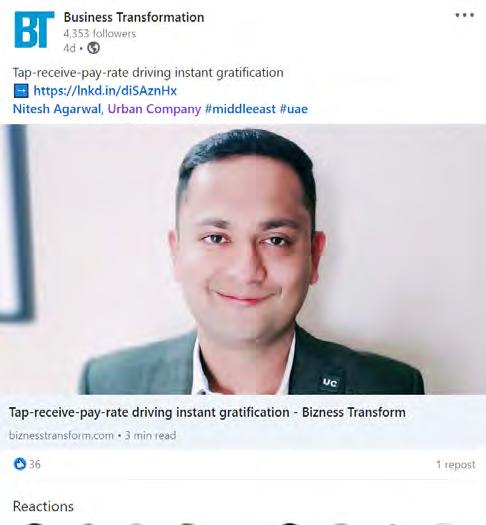Open Nitesh Agarwal's profile mention
This screenshot has height=525, width=486.
(57, 109)
